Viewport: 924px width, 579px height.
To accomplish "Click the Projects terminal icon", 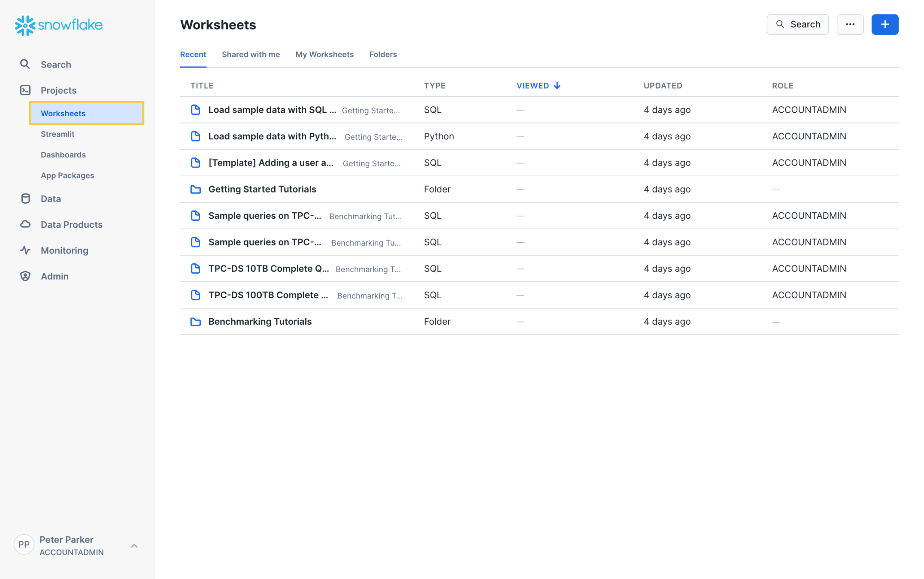I will pyautogui.click(x=25, y=90).
